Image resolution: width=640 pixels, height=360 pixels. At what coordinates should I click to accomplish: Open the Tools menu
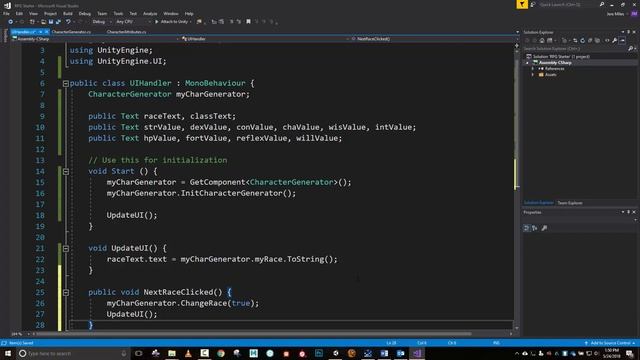[118, 13]
